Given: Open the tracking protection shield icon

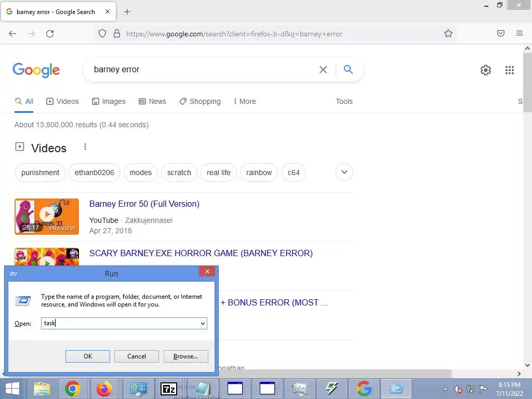Looking at the screenshot, I should 102,34.
